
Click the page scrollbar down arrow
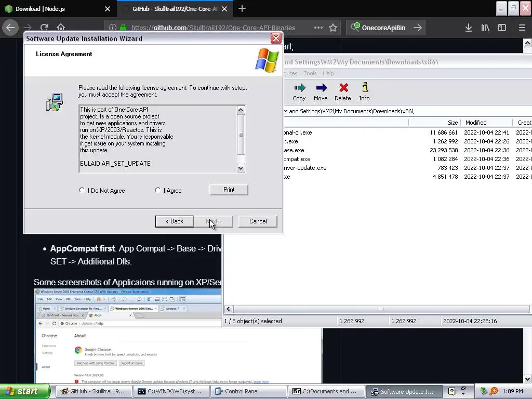pos(528,379)
